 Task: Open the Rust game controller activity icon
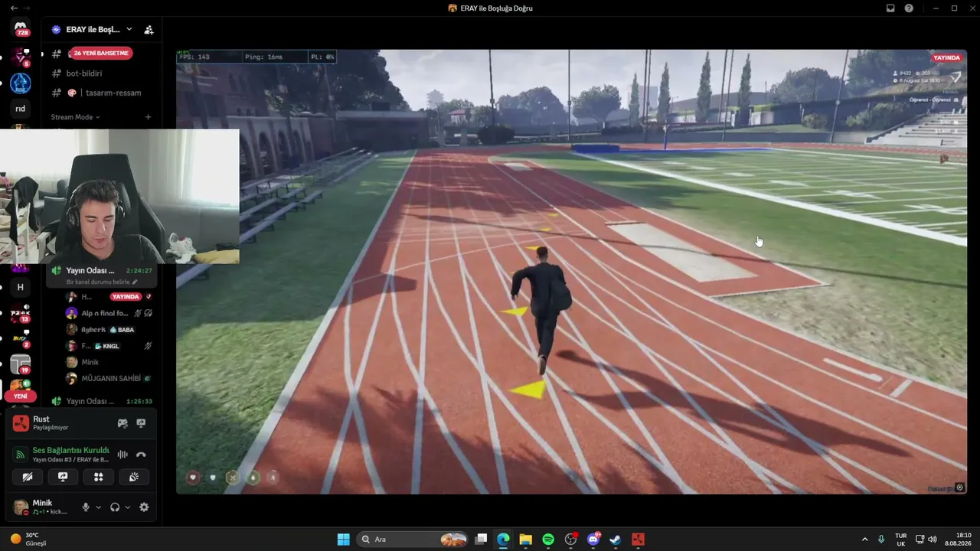(122, 423)
